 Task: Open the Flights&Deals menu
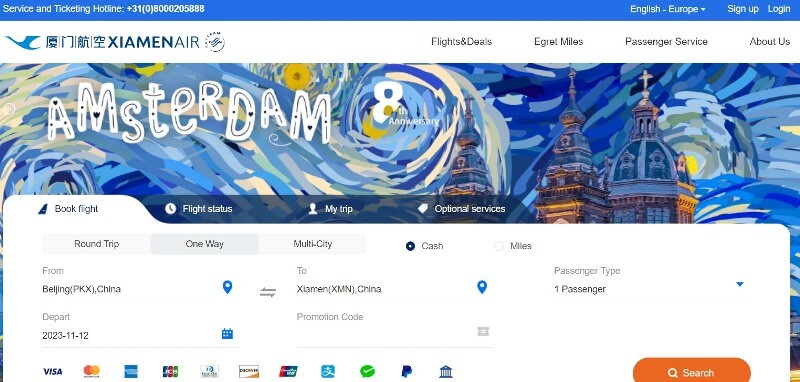[x=461, y=42]
